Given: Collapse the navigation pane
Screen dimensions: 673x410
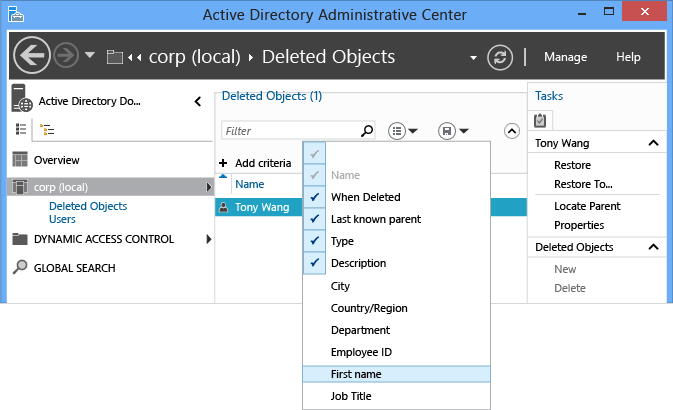Looking at the screenshot, I should tap(198, 102).
